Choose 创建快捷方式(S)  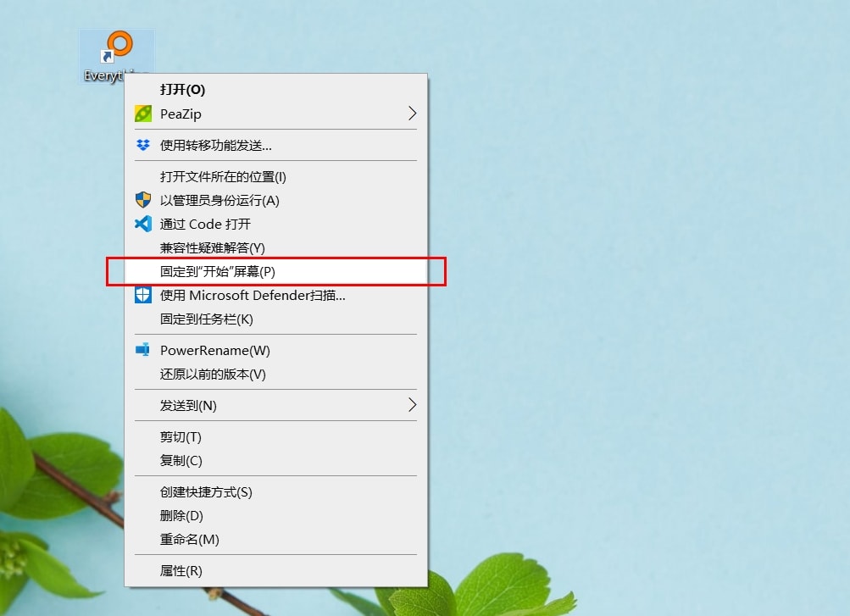click(x=276, y=492)
